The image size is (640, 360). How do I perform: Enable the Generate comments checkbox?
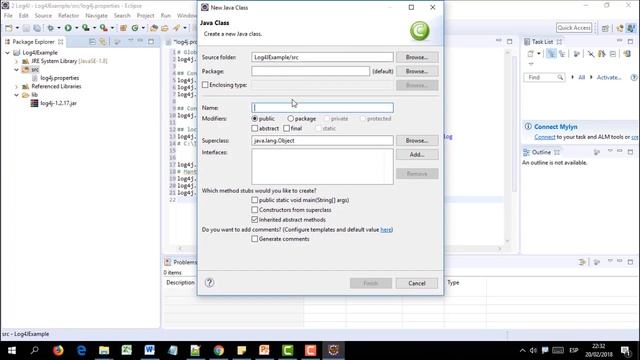[255, 239]
